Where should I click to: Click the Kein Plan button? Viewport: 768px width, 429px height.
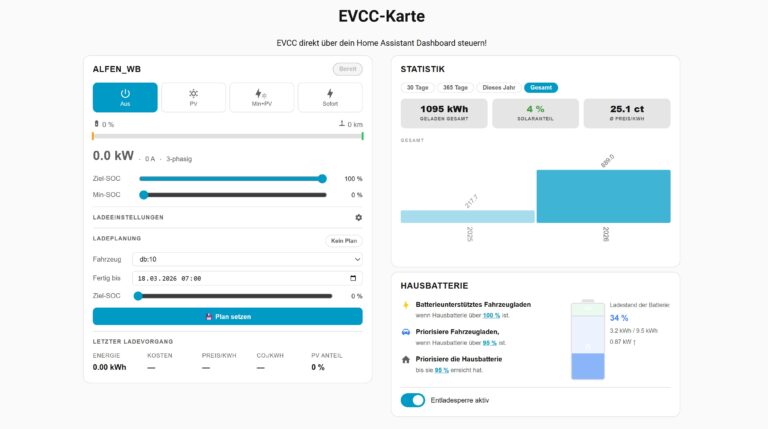(344, 240)
